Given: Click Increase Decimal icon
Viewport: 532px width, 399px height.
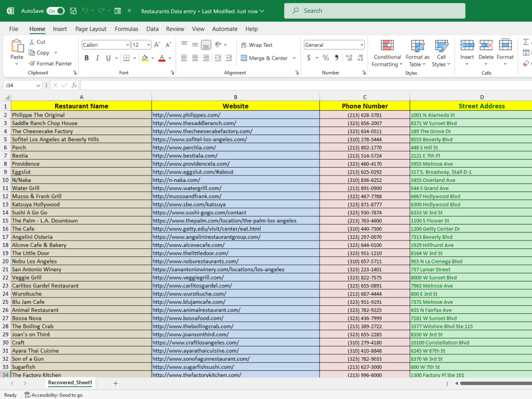Looking at the screenshot, I should pos(349,57).
